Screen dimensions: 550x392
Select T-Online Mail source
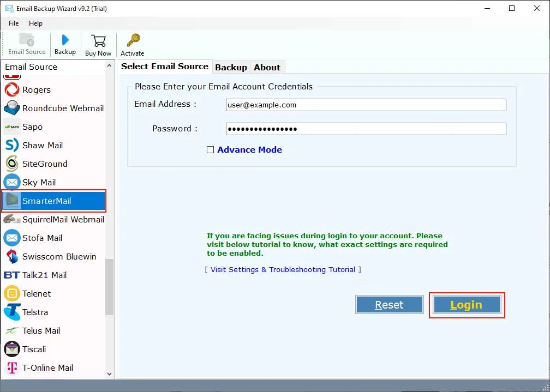[49, 367]
